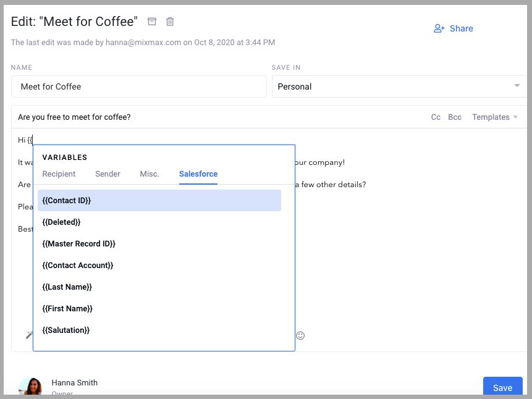Click the subject line about coffee
The image size is (532, 399).
pos(74,117)
